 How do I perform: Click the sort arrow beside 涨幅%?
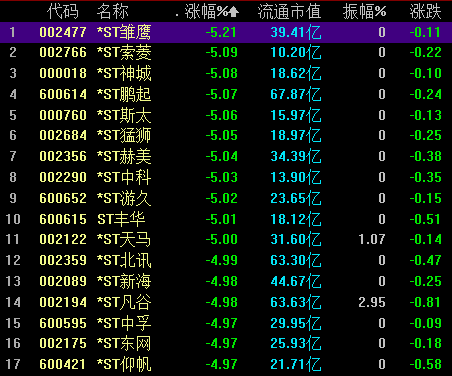tap(234, 12)
